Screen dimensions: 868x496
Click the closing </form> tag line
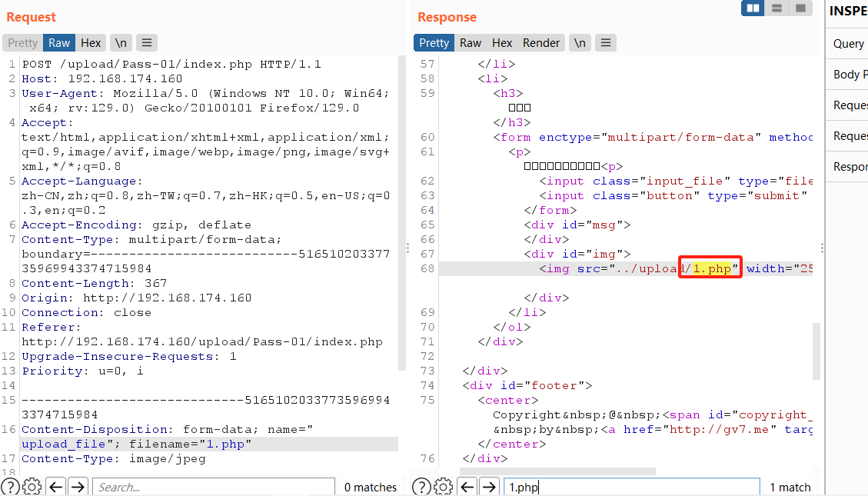click(550, 211)
